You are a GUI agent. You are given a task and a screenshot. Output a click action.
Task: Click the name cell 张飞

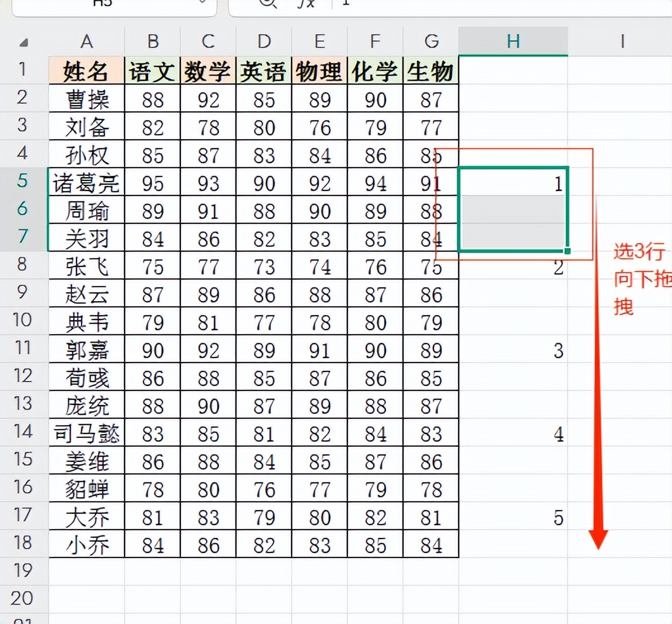87,266
